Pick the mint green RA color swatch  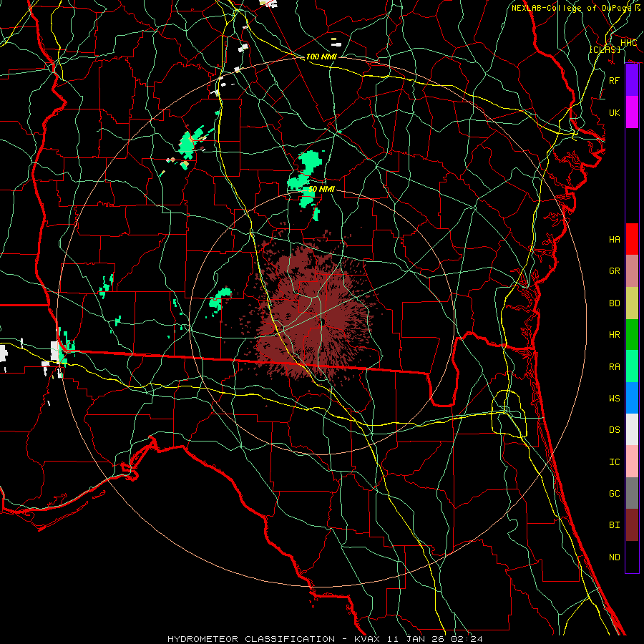(632, 366)
